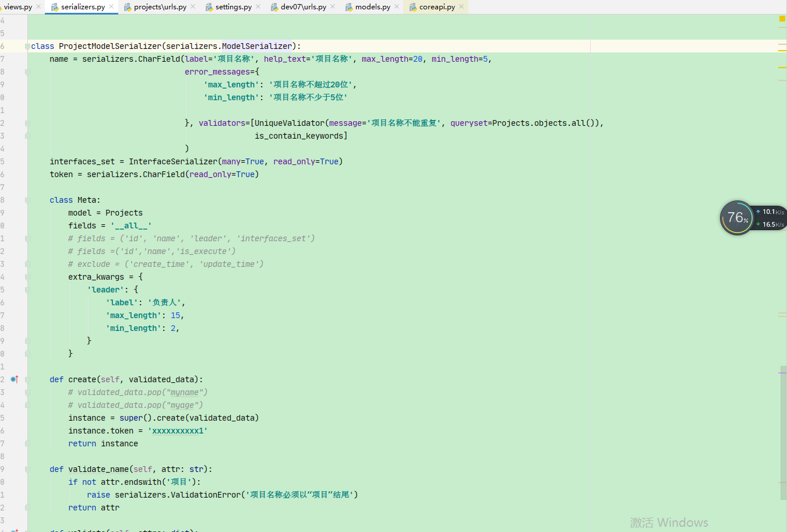Collapse the def validate_name fold marker

(27, 469)
